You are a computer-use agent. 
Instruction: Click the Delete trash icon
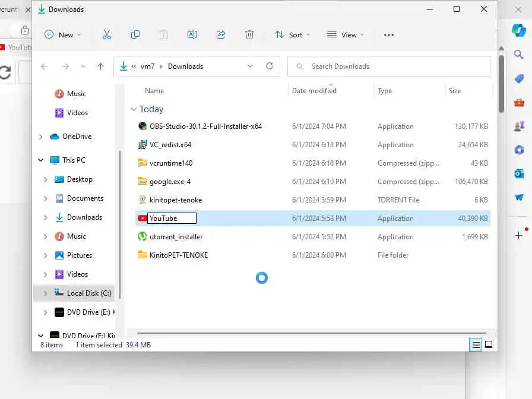(249, 34)
